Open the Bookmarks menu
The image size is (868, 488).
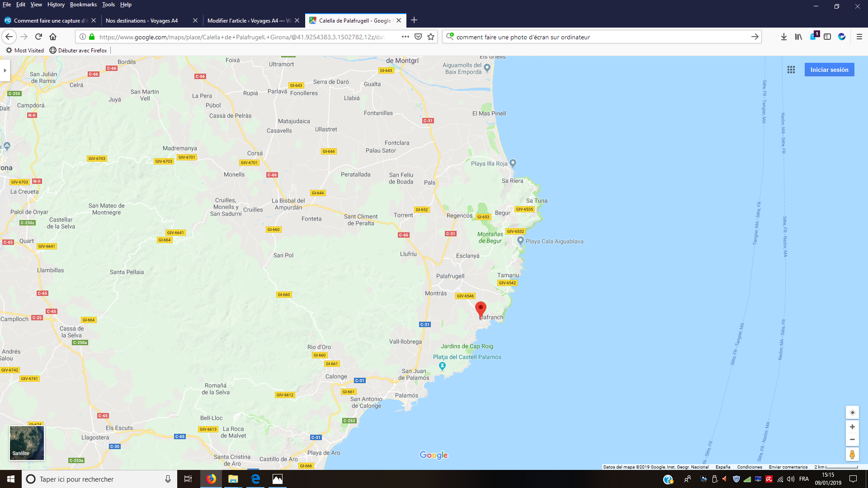(83, 5)
